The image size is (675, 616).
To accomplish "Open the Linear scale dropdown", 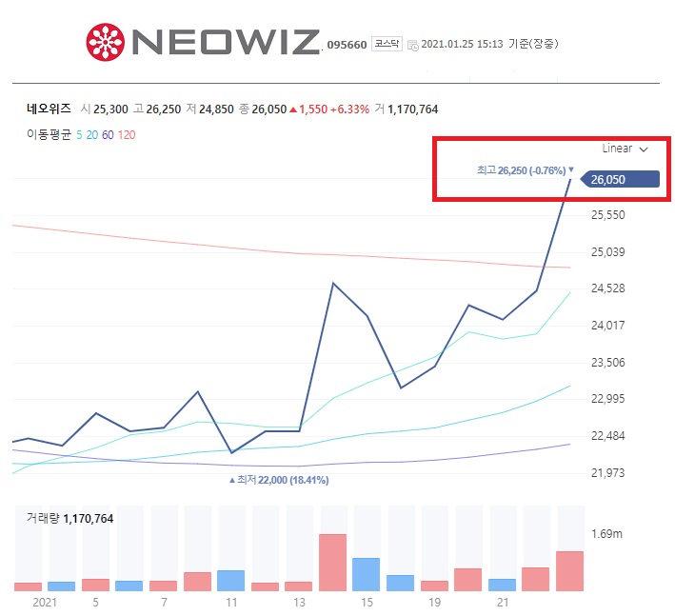I will [x=625, y=149].
